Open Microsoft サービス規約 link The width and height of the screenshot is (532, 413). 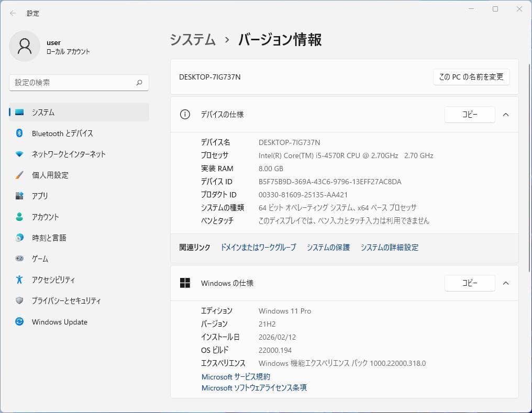(x=236, y=377)
